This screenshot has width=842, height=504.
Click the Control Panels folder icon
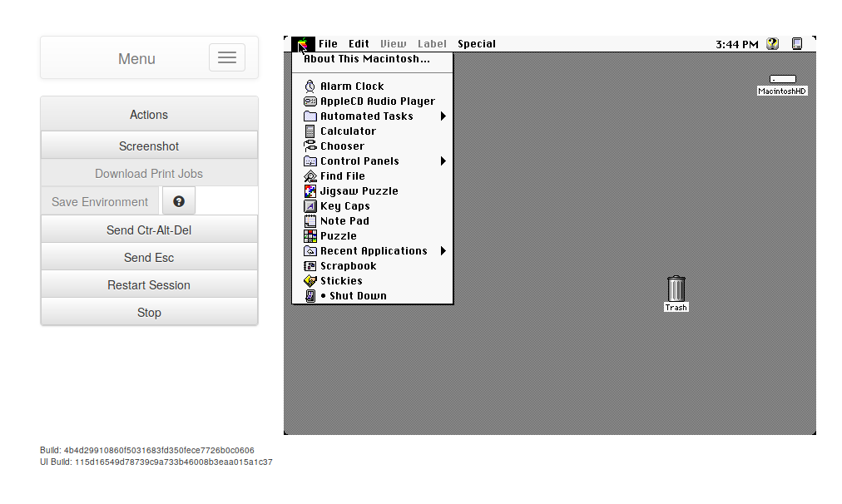point(310,161)
